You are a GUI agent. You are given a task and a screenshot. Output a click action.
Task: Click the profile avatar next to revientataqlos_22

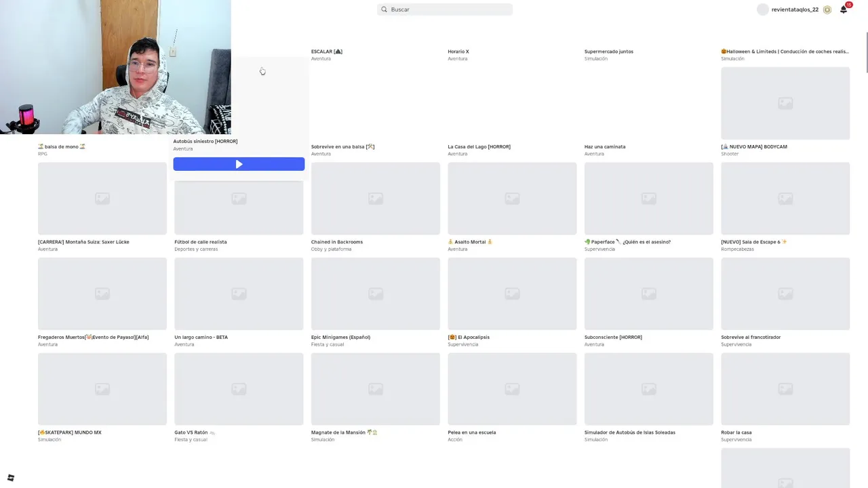click(763, 9)
